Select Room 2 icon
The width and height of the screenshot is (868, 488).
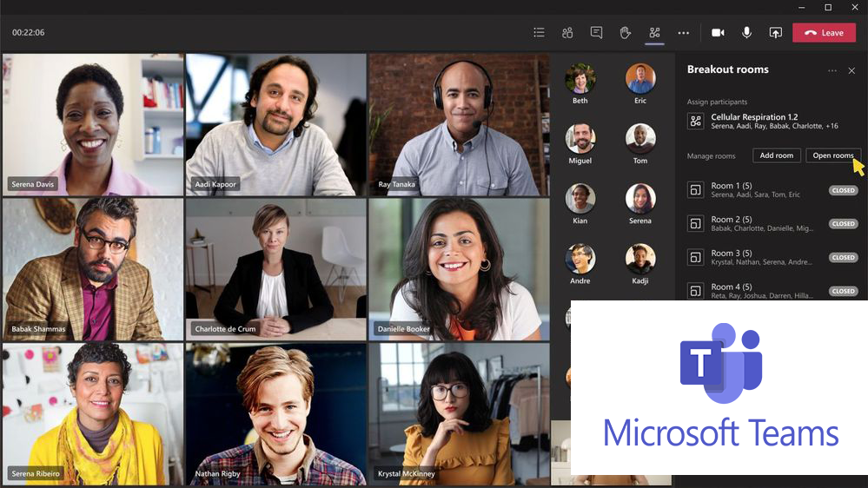click(695, 223)
